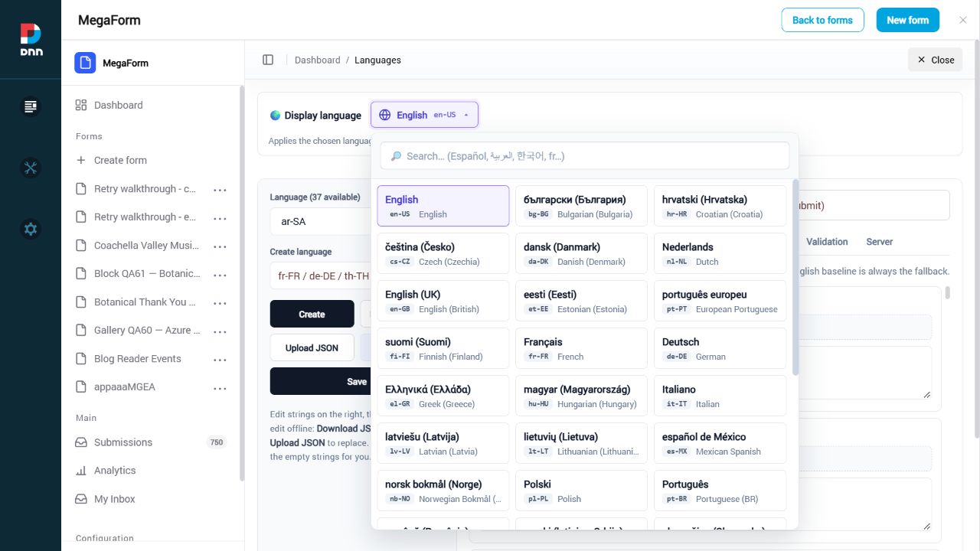The height and width of the screenshot is (551, 980).
Task: Open more options for Blog Reader Events
Action: pos(220,360)
